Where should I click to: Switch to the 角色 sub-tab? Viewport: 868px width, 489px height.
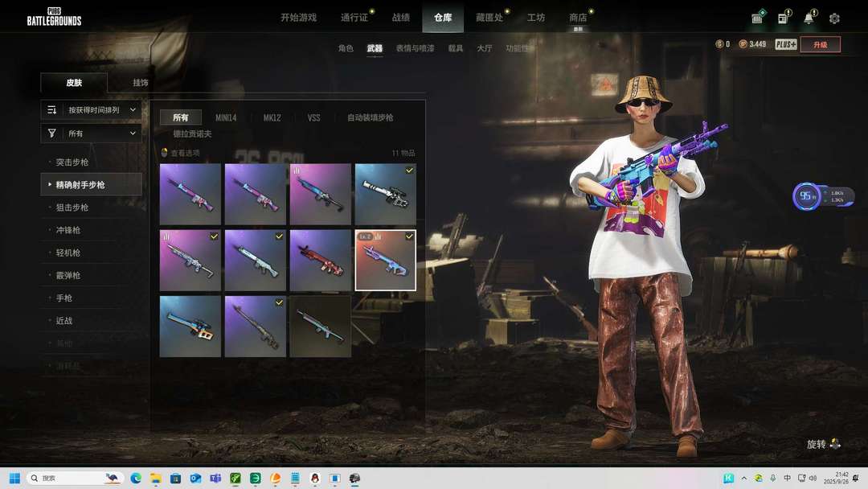click(x=346, y=48)
